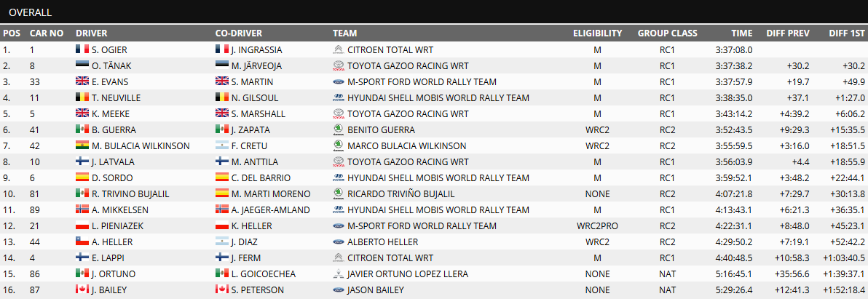Viewport: 868px width, 299px height.
Task: Click team name MARCO BULACIA WILKINSON
Action: (x=407, y=146)
